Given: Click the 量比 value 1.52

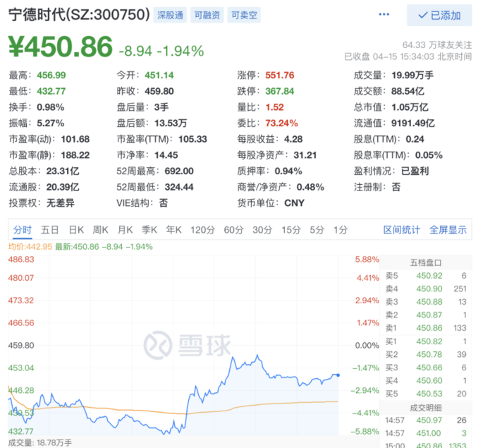Looking at the screenshot, I should coord(274,107).
